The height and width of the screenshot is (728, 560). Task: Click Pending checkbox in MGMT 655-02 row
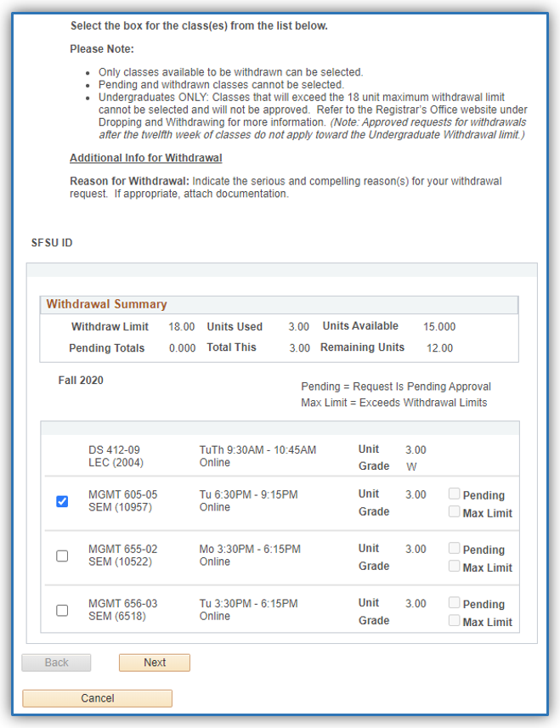tap(454, 548)
